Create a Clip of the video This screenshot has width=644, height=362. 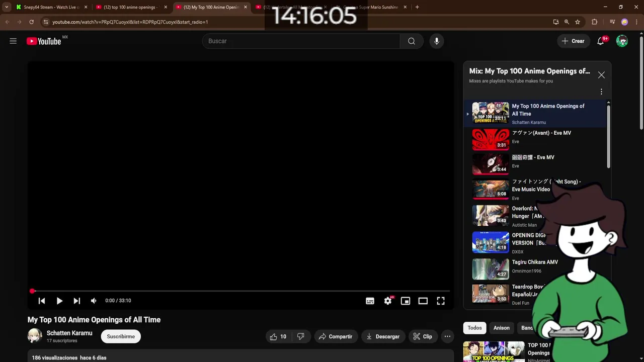click(x=422, y=336)
